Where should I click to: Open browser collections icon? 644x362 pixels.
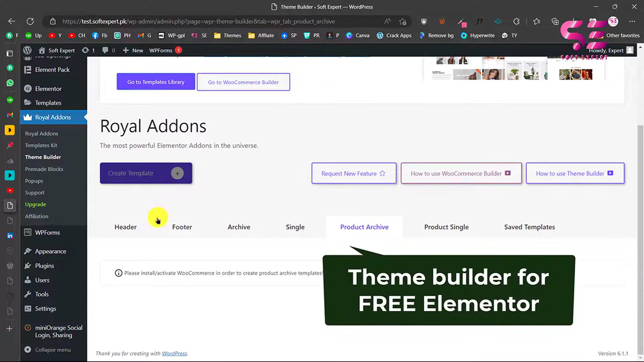click(x=555, y=21)
